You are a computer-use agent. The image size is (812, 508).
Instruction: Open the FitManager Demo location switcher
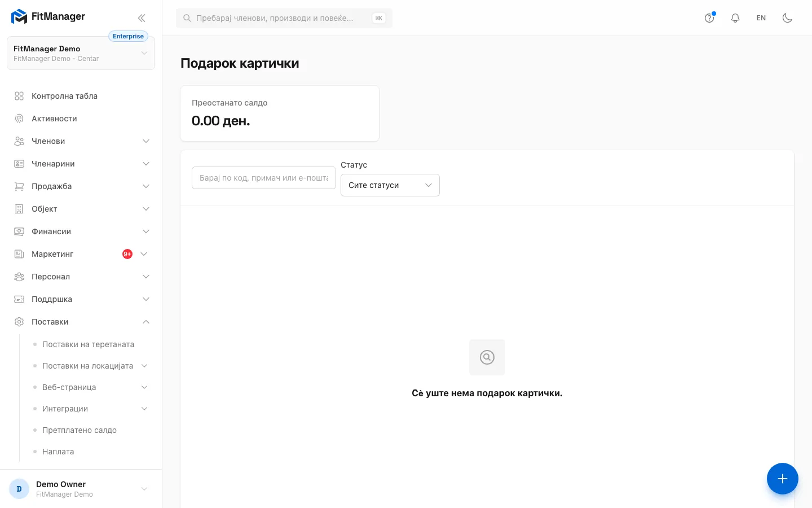[x=81, y=53]
